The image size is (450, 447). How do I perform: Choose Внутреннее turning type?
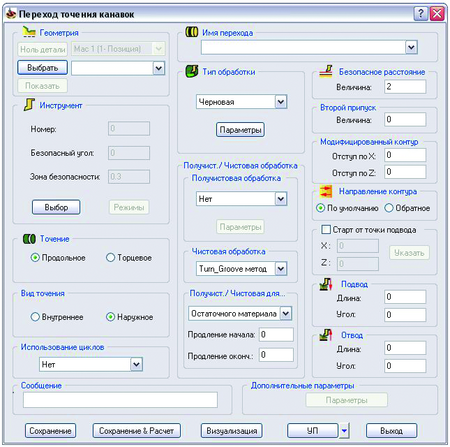35,317
